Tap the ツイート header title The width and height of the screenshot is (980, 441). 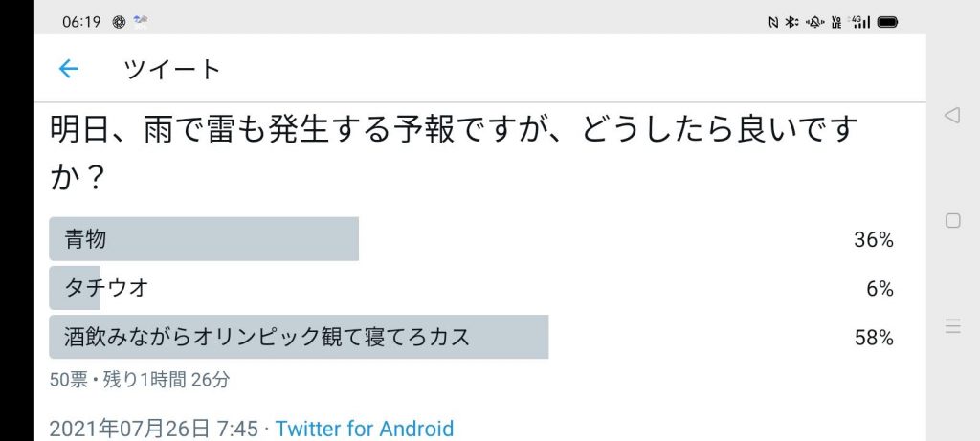(x=172, y=69)
